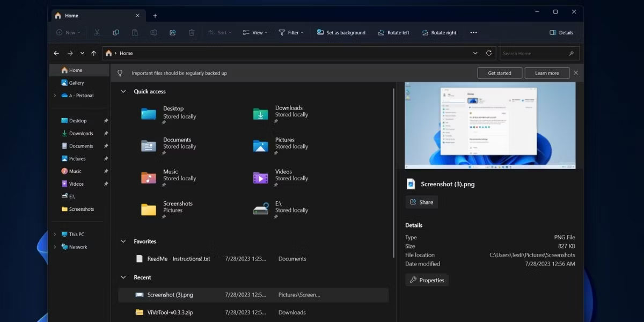This screenshot has width=644, height=322.
Task: Click Learn more on backup banner
Action: point(547,73)
